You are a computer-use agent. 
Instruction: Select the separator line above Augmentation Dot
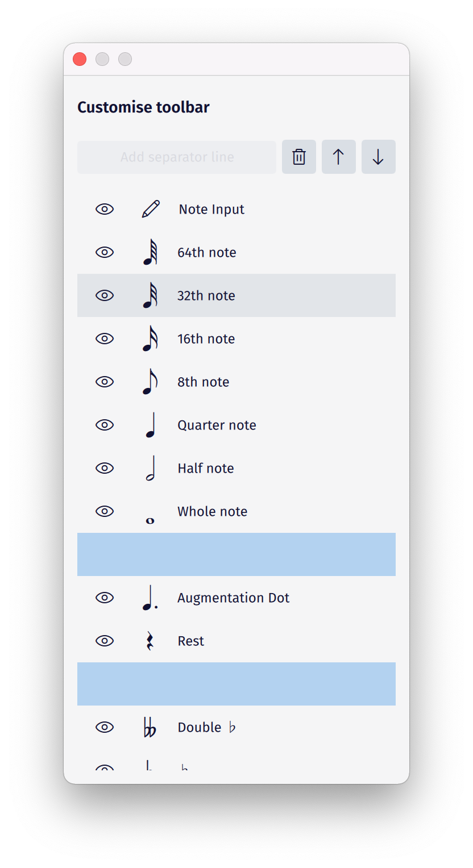pyautogui.click(x=236, y=554)
